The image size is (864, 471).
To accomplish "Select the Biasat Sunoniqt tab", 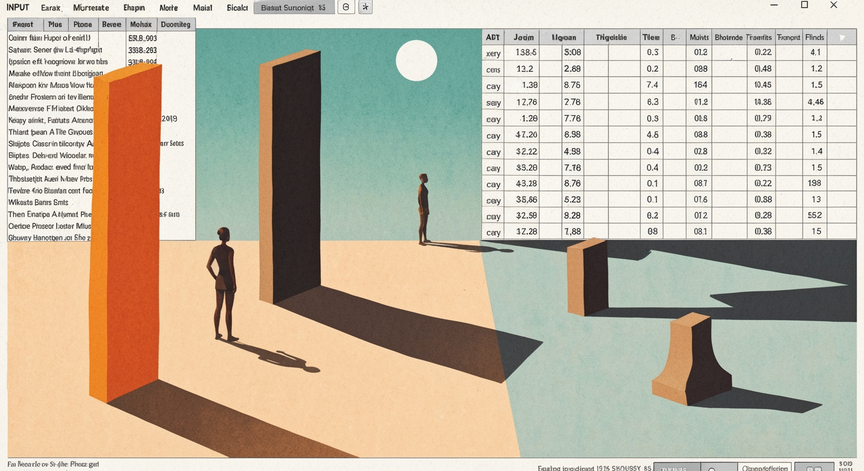I will click(x=293, y=8).
